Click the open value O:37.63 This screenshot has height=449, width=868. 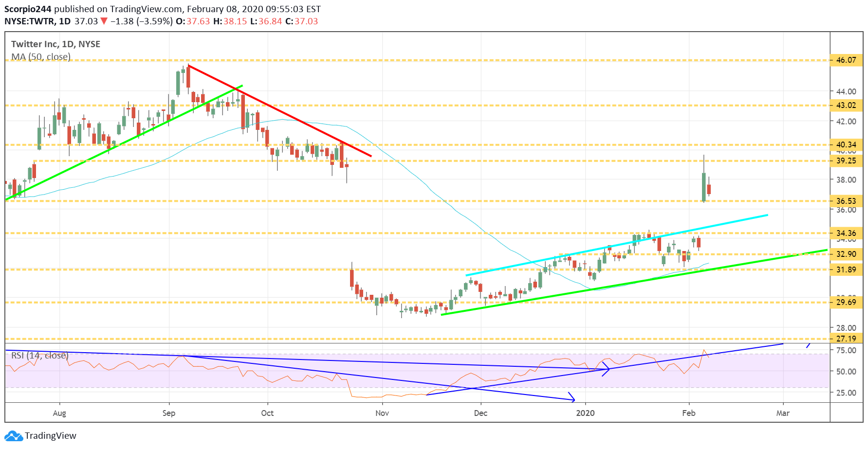click(193, 21)
